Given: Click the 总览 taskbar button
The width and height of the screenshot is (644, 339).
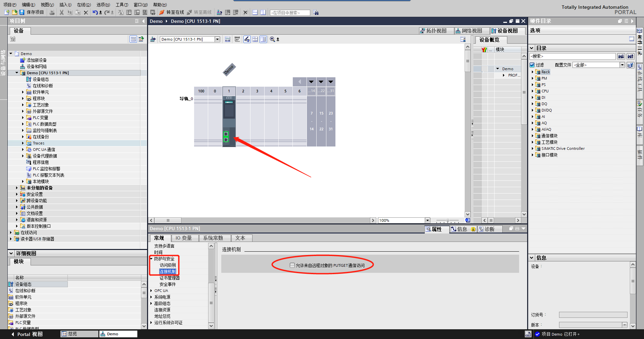Looking at the screenshot, I should [x=79, y=334].
